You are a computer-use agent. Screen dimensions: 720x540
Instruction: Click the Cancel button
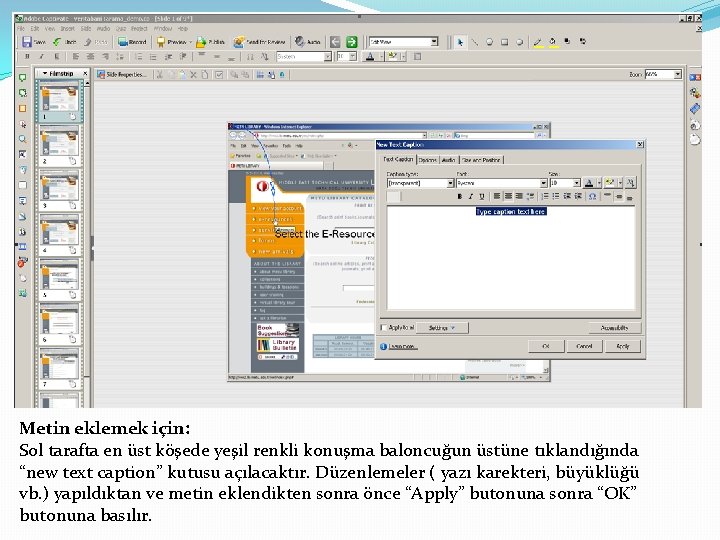[584, 346]
